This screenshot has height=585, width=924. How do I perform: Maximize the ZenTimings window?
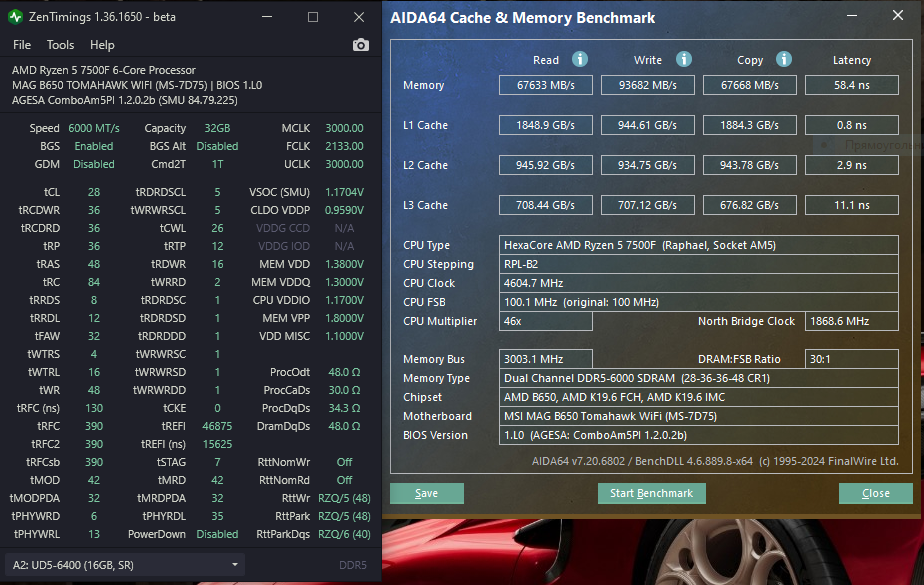(313, 17)
